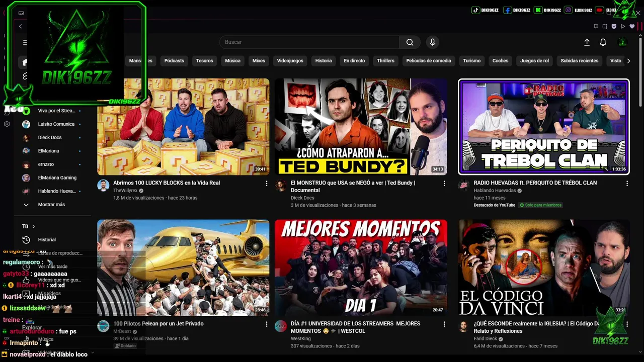Click browser snapshot selection icon

point(605,26)
